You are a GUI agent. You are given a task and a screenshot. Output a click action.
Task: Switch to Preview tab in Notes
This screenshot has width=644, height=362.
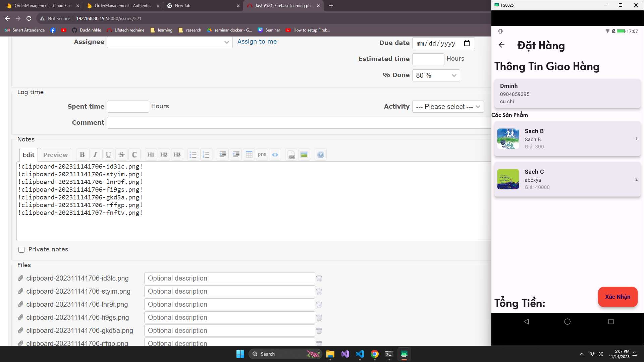(x=55, y=155)
